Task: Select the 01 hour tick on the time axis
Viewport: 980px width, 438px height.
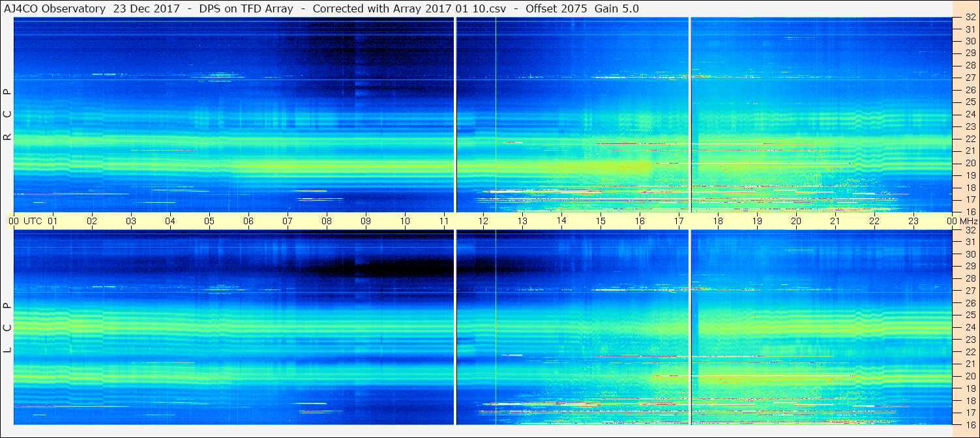Action: (53, 221)
